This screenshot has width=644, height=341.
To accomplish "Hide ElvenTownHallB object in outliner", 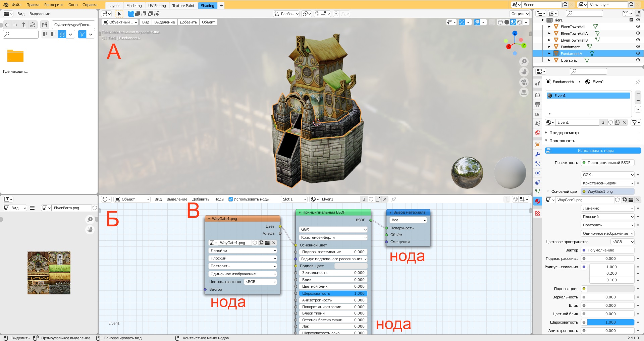I will [638, 40].
